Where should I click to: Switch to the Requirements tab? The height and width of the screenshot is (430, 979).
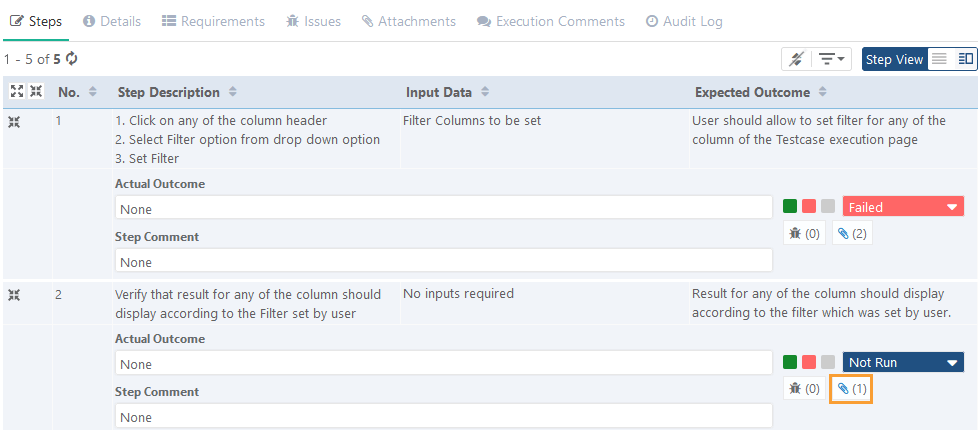click(213, 21)
